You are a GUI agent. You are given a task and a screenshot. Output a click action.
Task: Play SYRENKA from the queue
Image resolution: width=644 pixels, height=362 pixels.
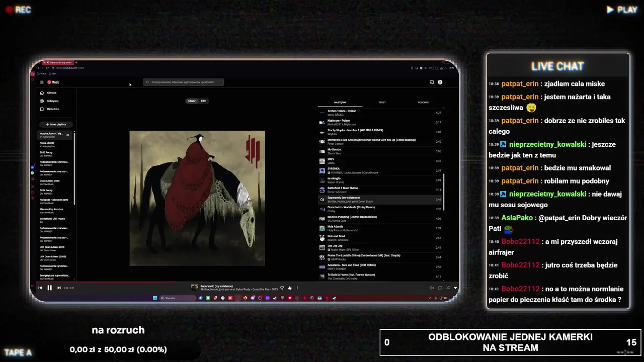(x=381, y=170)
